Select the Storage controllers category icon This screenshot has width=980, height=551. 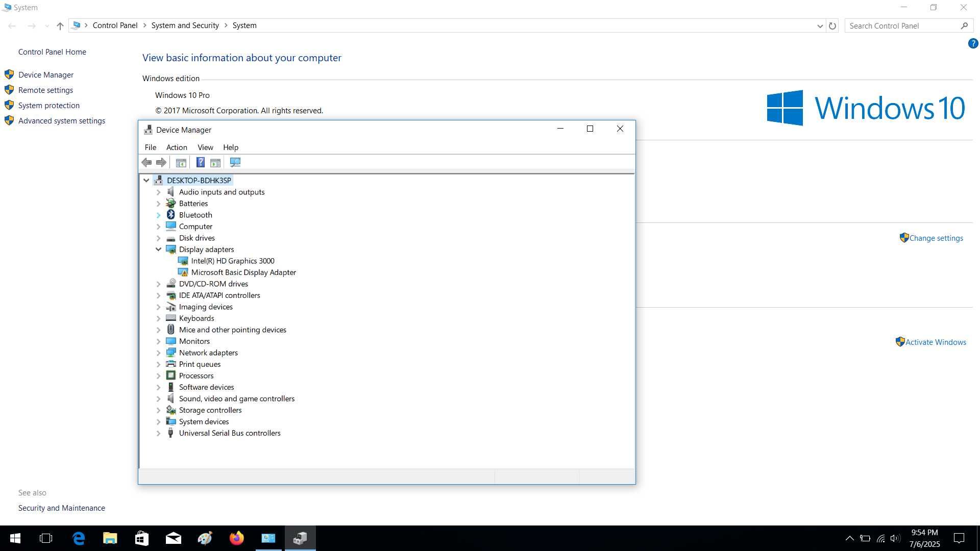click(171, 410)
